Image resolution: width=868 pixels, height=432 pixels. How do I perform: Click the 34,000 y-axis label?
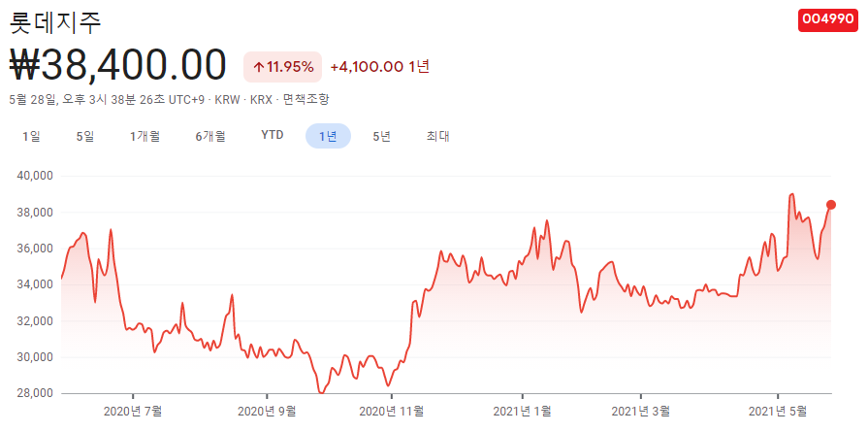(x=35, y=284)
